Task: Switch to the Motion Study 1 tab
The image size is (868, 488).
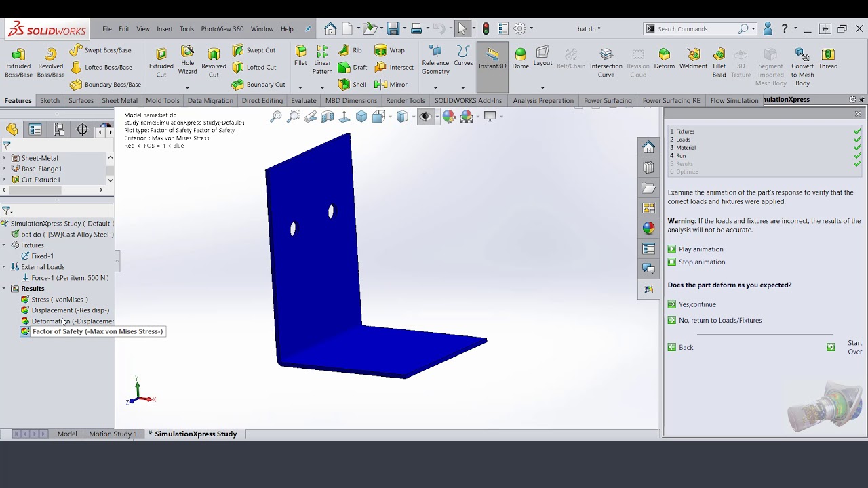Action: tap(113, 434)
